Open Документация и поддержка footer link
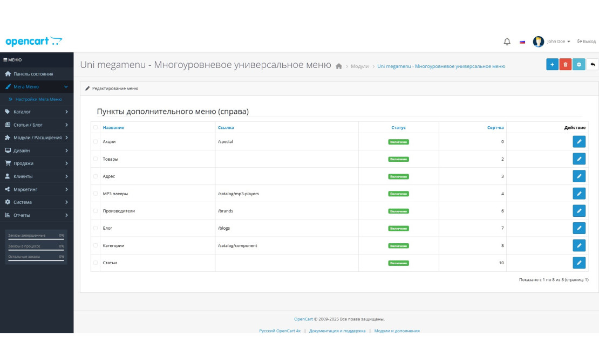Screen dimensions: 599x364 337,331
